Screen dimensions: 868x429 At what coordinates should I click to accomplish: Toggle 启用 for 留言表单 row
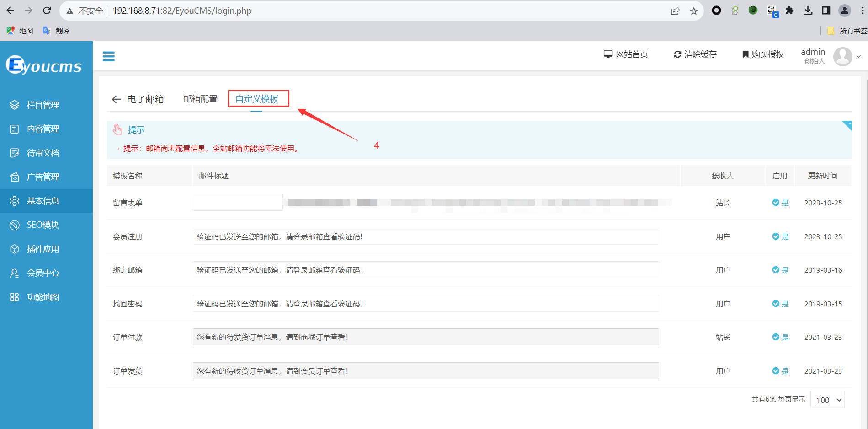pos(780,203)
